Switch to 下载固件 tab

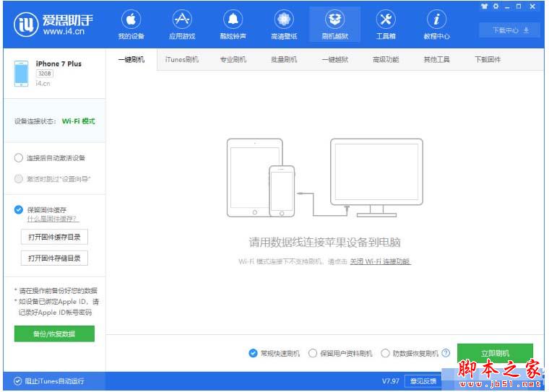point(488,59)
